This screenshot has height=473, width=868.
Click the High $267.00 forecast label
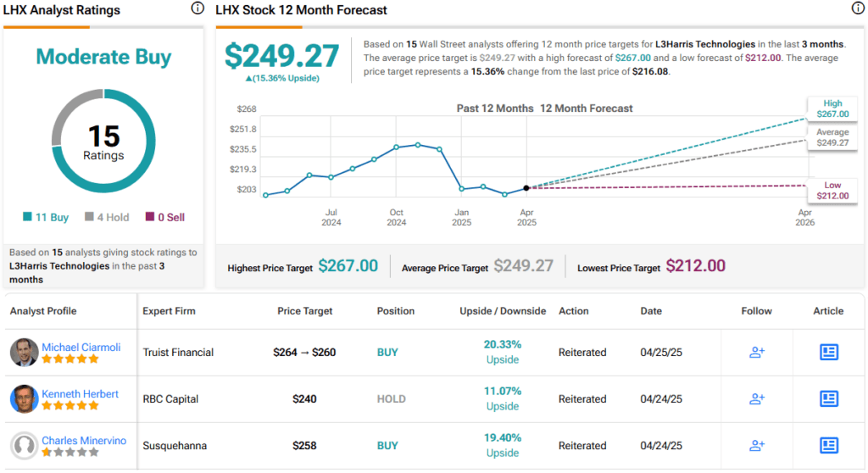click(x=832, y=109)
